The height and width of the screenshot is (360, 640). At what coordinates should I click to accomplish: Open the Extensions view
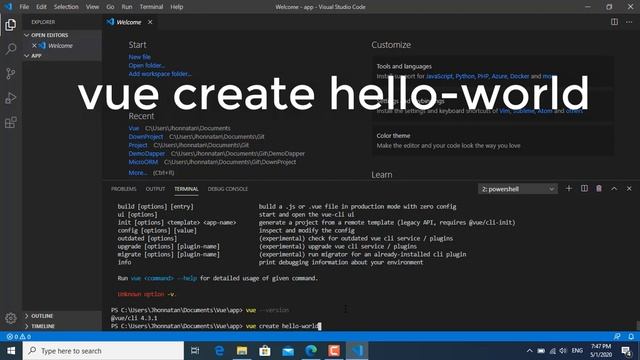(x=11, y=122)
